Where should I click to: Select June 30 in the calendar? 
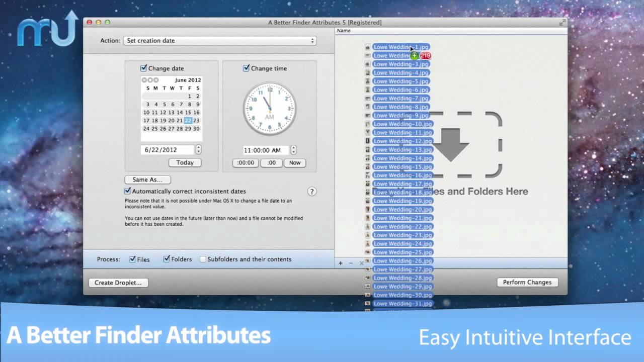(196, 129)
